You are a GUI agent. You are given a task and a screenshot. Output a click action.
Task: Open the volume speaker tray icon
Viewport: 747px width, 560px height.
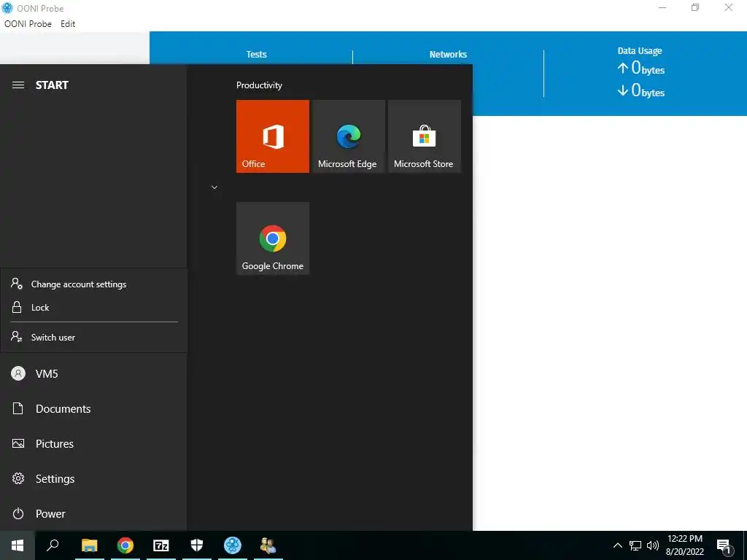tap(653, 545)
